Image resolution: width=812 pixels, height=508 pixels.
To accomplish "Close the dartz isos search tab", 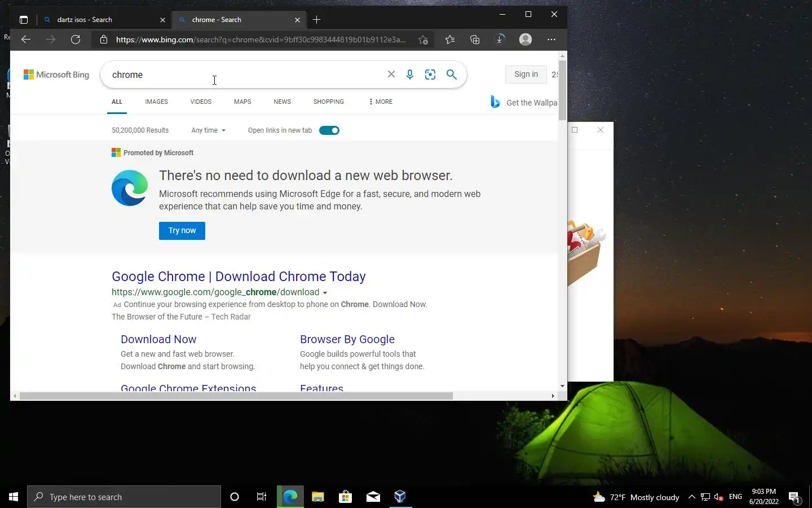I will (163, 20).
